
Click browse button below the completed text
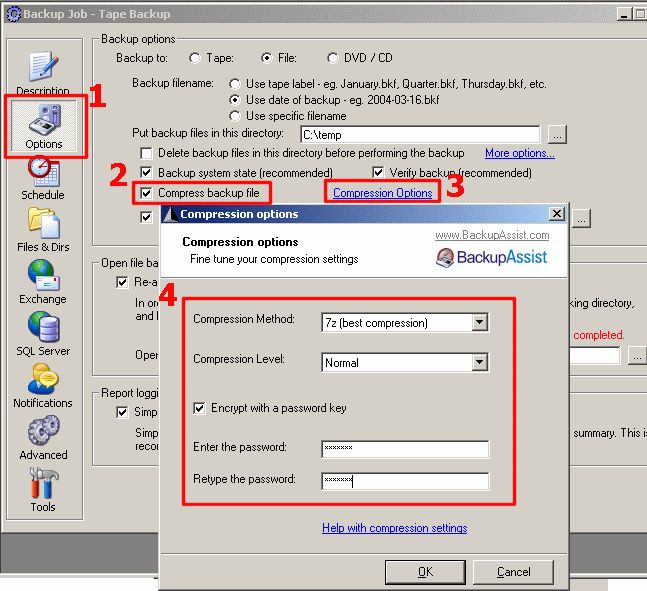pyautogui.click(x=637, y=356)
